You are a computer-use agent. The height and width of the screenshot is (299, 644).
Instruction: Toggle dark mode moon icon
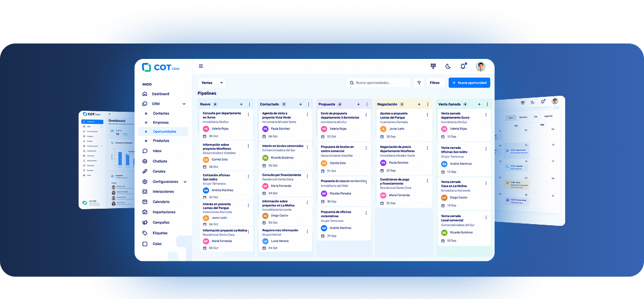tap(448, 66)
